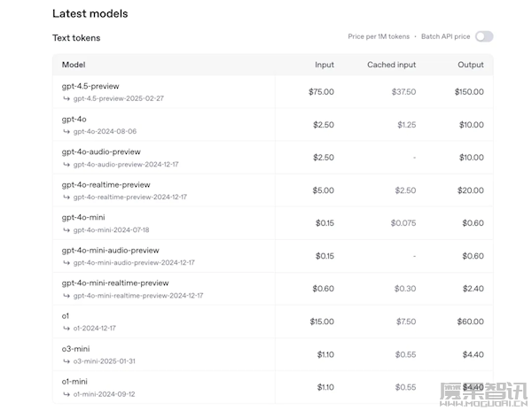Image resolution: width=532 pixels, height=411 pixels.
Task: Click the $2.40 output price
Action: [x=473, y=289]
